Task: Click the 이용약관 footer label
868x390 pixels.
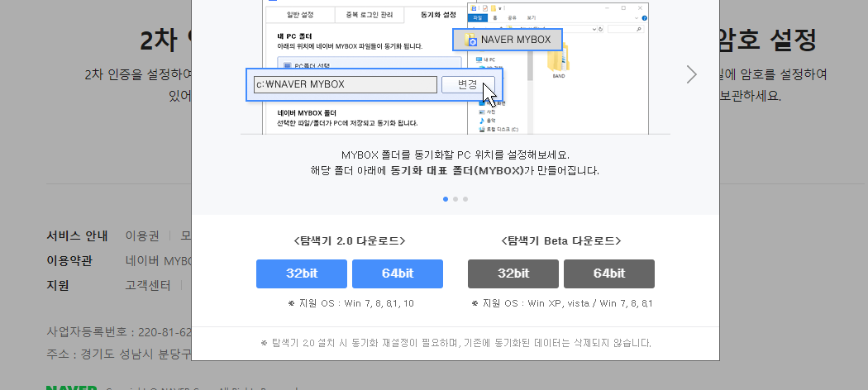Action: pyautogui.click(x=69, y=260)
